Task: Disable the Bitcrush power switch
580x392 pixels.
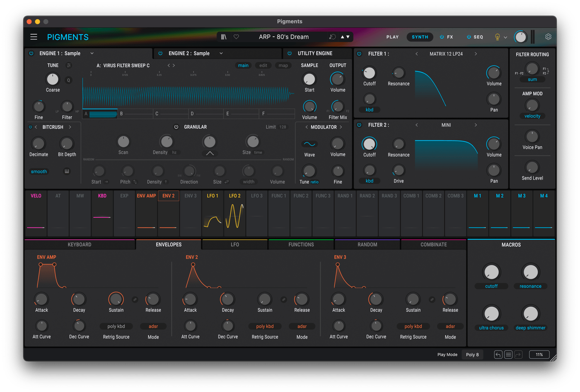Action: [30, 127]
